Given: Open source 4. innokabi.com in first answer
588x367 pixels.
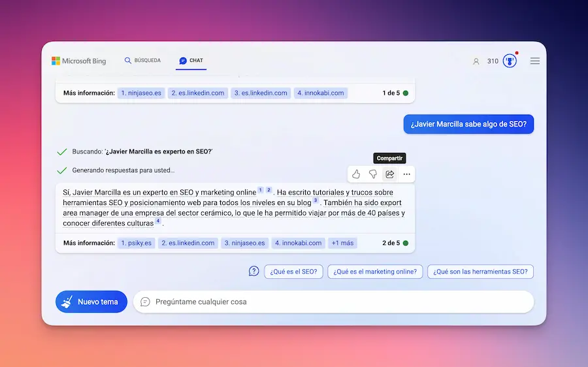Looking at the screenshot, I should (x=321, y=93).
